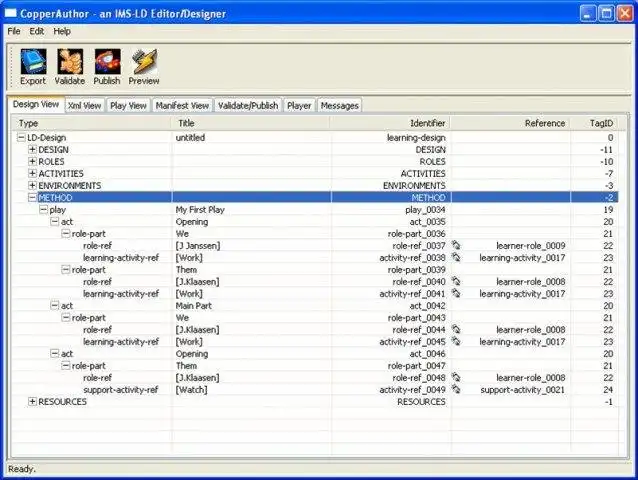
Task: Collapse the METHOD node
Action: pyautogui.click(x=33, y=197)
